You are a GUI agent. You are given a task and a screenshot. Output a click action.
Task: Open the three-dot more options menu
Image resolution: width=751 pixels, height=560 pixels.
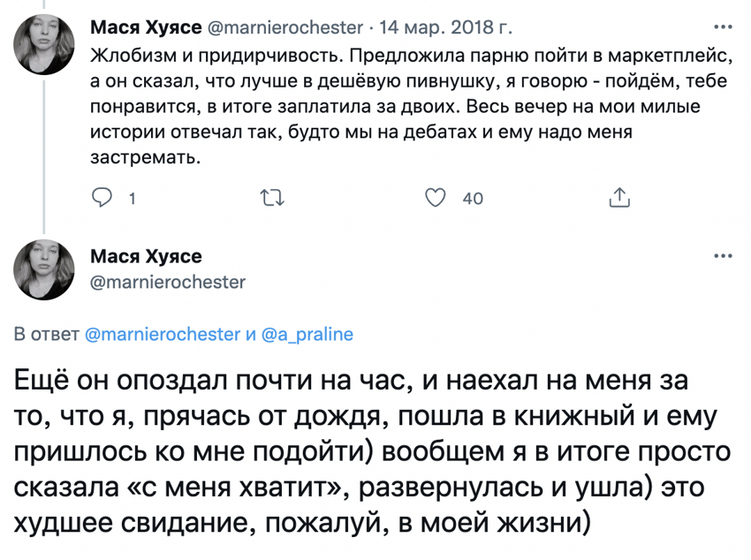pos(722,257)
